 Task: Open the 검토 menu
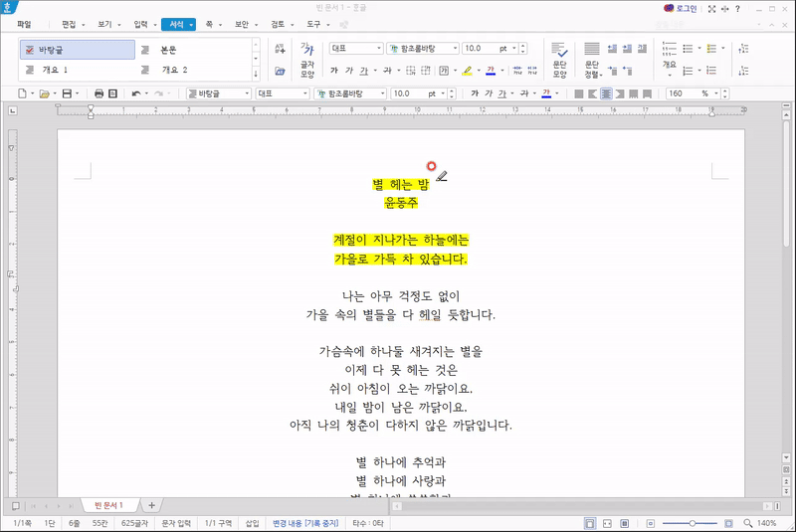click(x=283, y=24)
